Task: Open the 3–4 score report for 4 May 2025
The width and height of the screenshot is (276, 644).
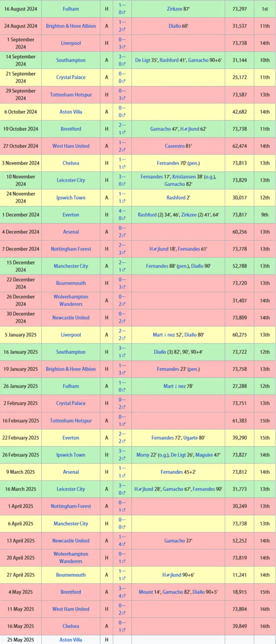Action: [122, 592]
